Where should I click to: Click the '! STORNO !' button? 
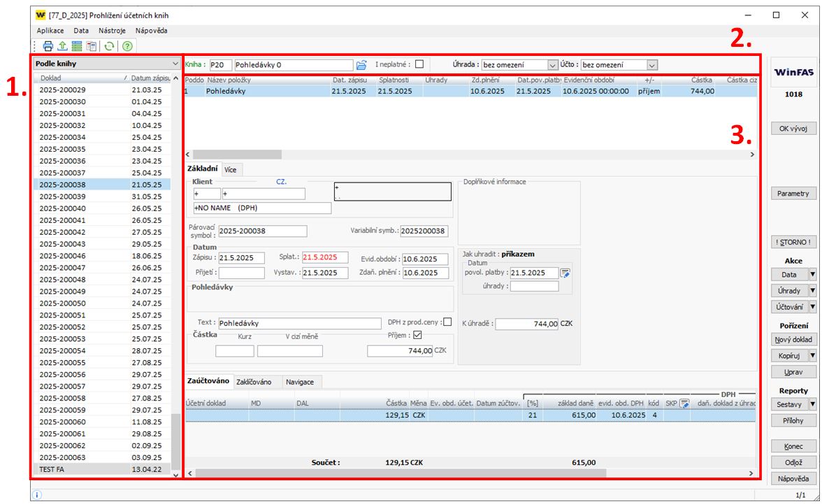[793, 243]
